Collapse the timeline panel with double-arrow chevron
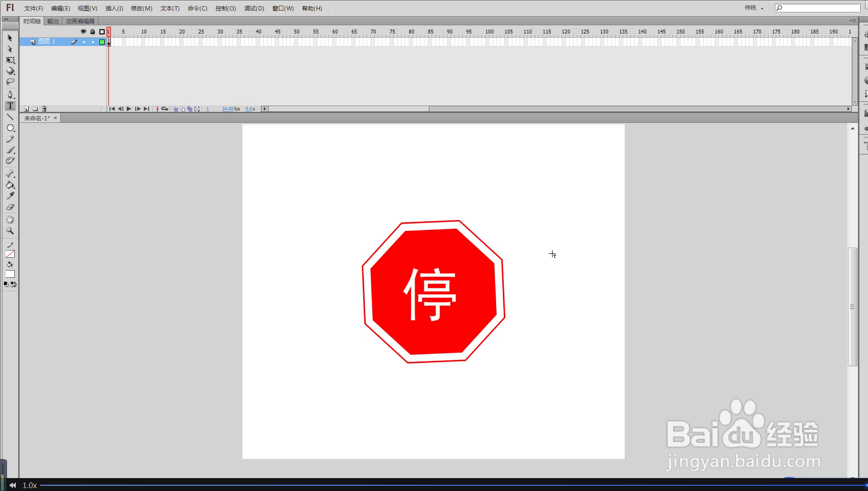 pyautogui.click(x=7, y=20)
